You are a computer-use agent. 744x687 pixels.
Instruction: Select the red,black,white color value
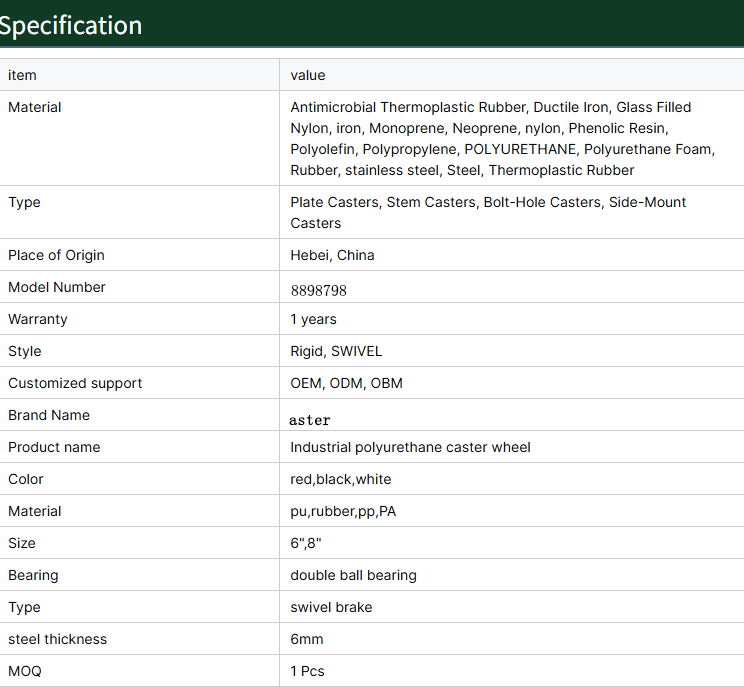(341, 479)
